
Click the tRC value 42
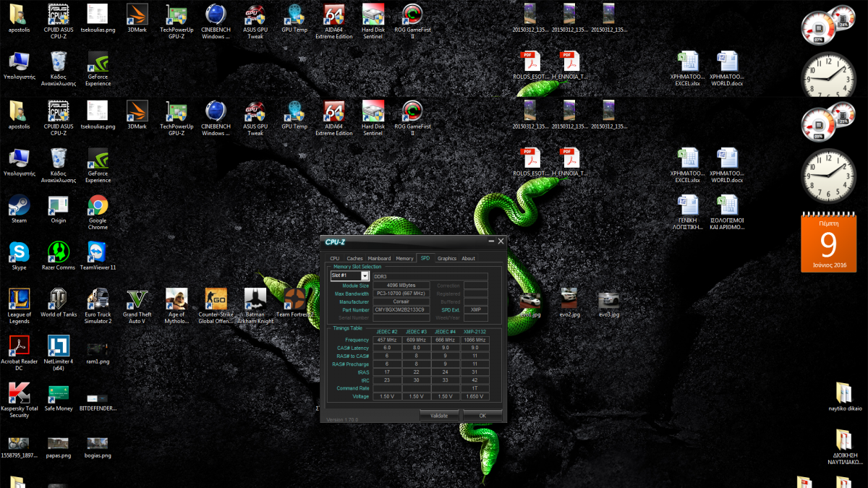(475, 380)
